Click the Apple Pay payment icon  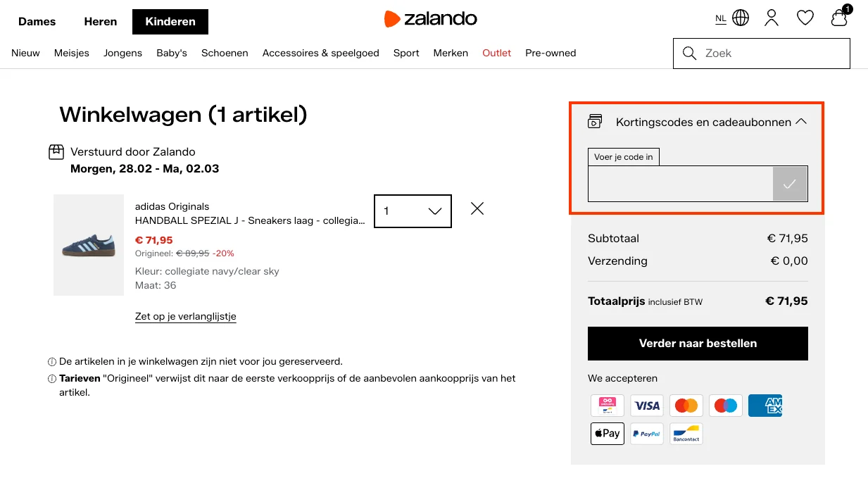(x=607, y=433)
